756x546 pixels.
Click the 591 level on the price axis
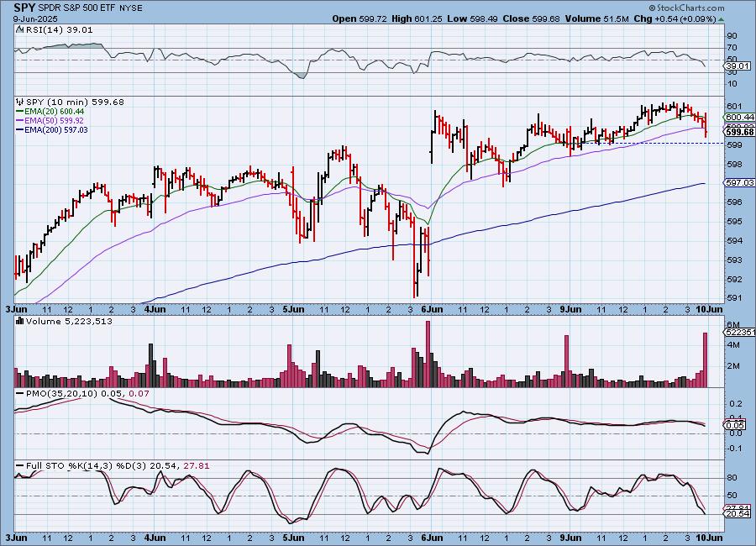734,298
